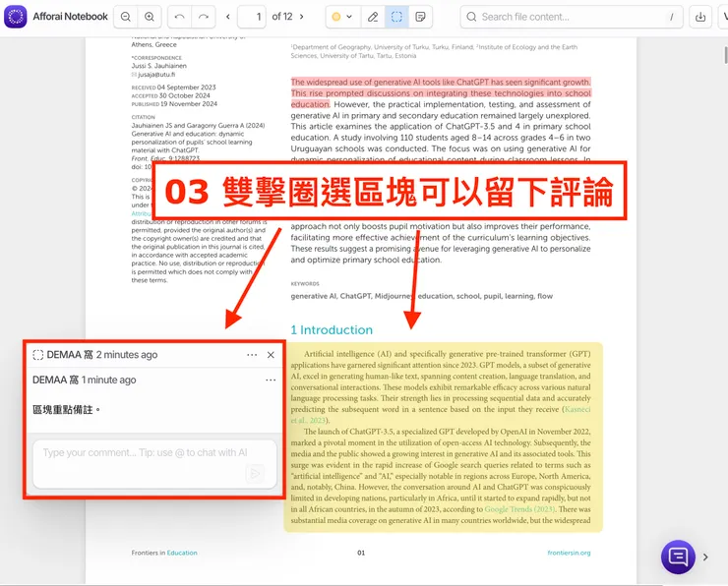This screenshot has width=728, height=586.
Task: Click the Type your comment input box
Action: (155, 463)
